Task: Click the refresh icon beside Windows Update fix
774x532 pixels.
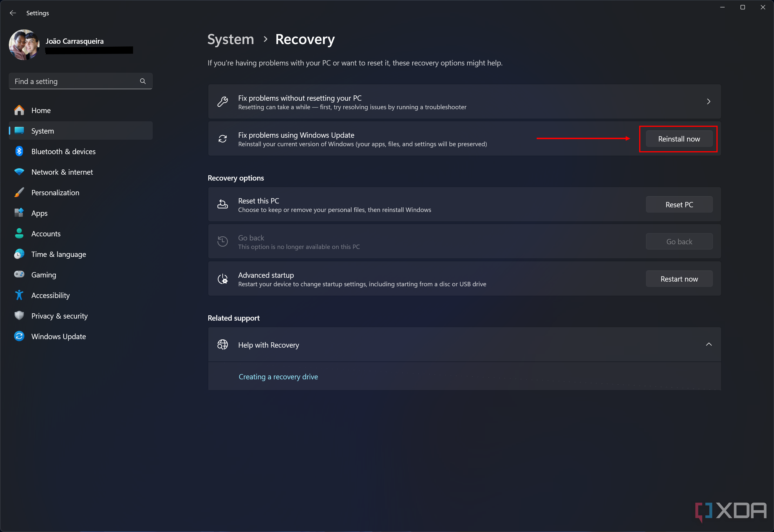Action: point(222,139)
